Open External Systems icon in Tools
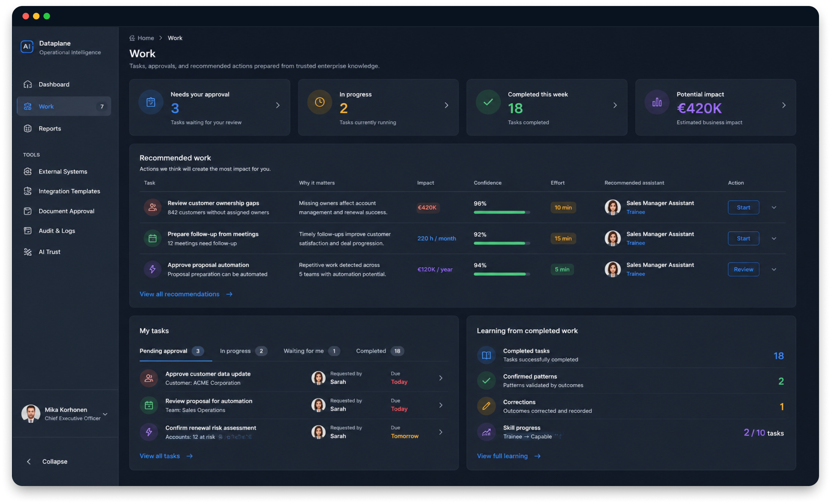 click(x=28, y=171)
